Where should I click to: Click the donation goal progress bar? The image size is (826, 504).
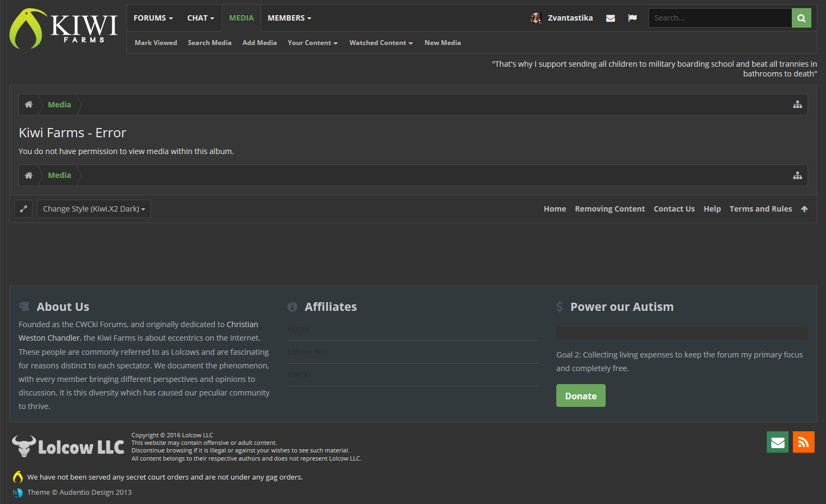tap(682, 333)
